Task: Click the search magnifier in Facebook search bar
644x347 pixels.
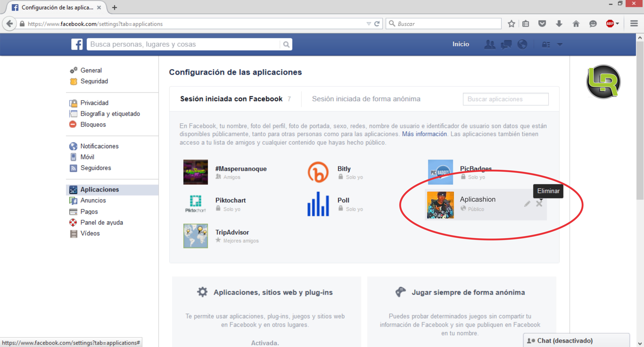Action: 286,44
